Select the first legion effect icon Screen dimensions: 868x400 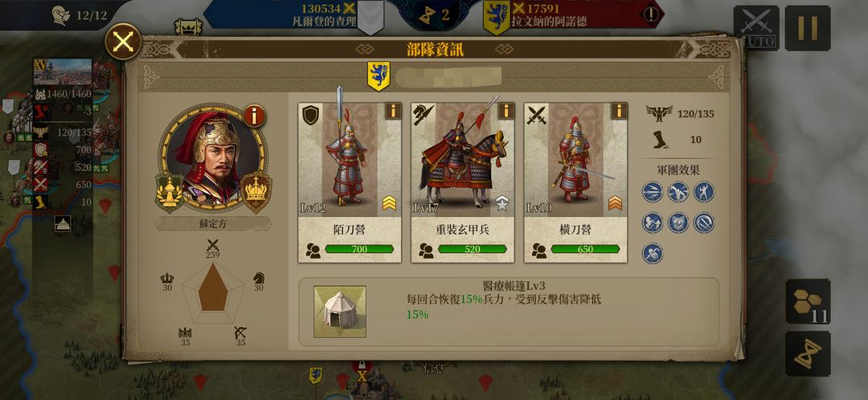pyautogui.click(x=653, y=192)
